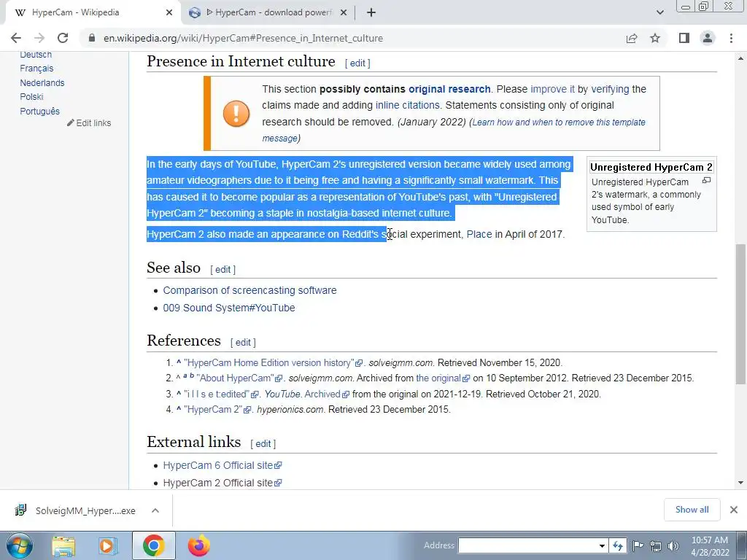Share this page via share icon

coord(632,38)
